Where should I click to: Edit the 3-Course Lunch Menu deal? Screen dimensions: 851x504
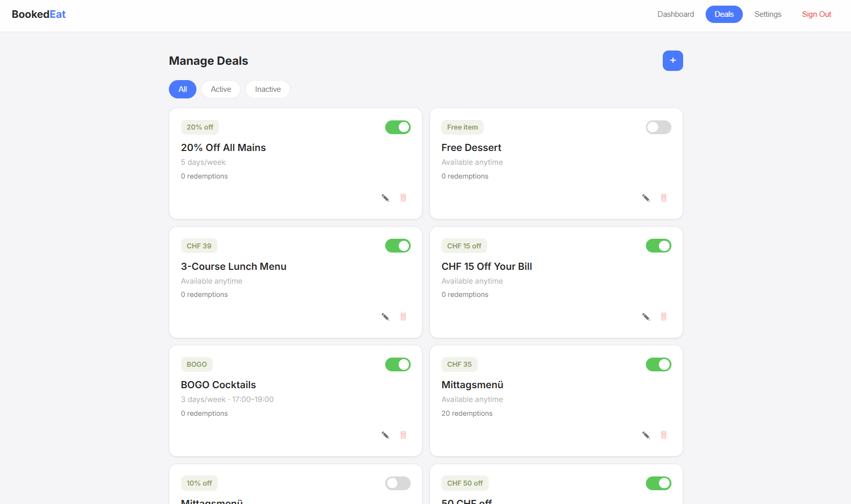tap(385, 317)
